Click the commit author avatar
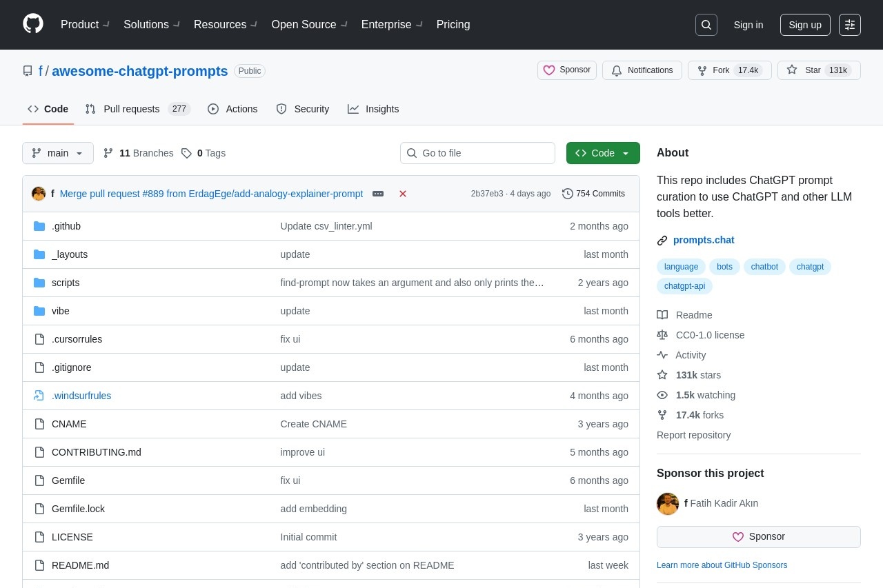 [39, 194]
